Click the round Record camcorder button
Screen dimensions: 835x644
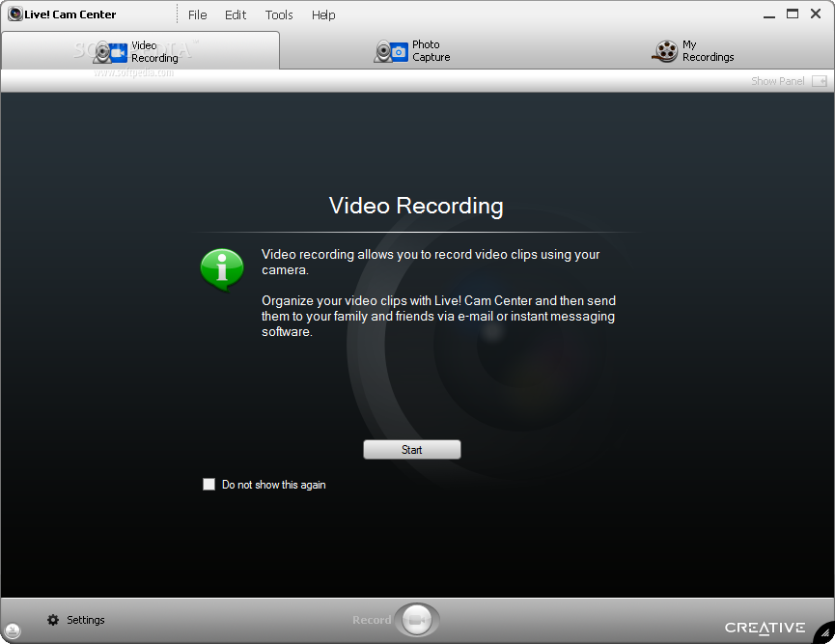[x=417, y=620]
